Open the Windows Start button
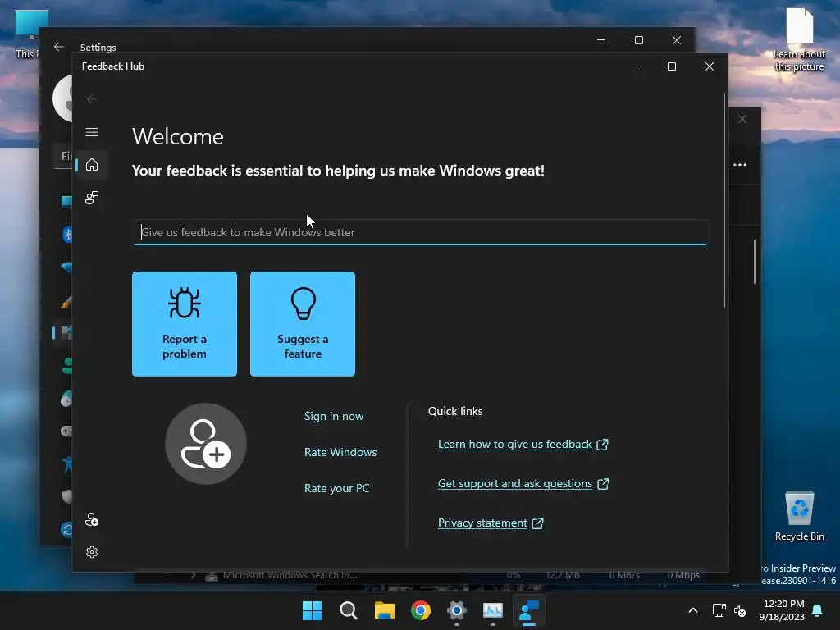The image size is (840, 630). pyautogui.click(x=313, y=610)
